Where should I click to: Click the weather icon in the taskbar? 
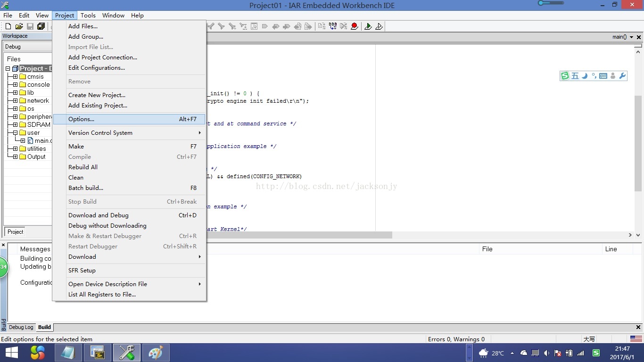tap(484, 353)
